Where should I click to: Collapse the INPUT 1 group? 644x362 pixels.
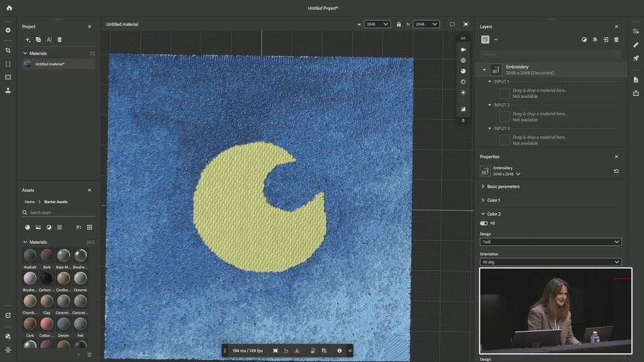pyautogui.click(x=490, y=82)
